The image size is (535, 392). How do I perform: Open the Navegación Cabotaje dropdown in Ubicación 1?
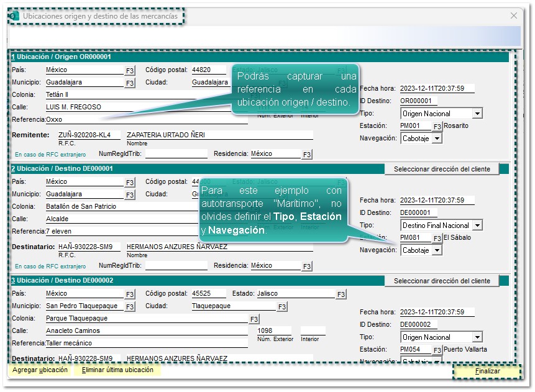tap(437, 139)
